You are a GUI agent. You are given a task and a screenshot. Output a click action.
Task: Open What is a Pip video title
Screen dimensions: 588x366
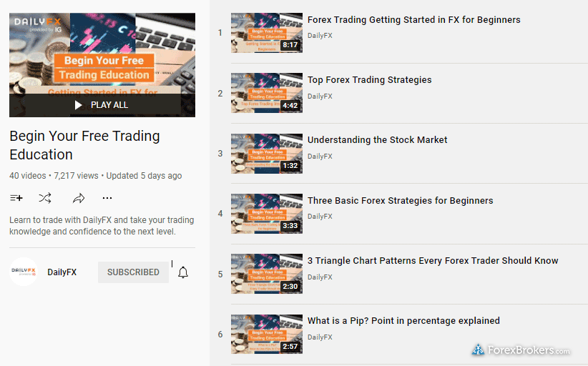pyautogui.click(x=403, y=321)
